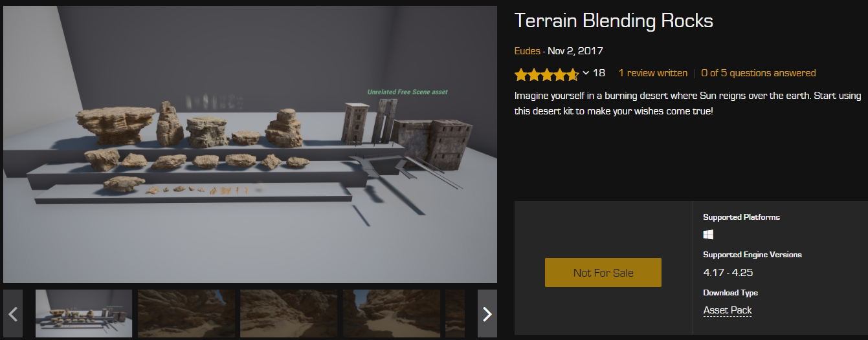This screenshot has height=340, width=868.
Task: Click the 18 ratings count
Action: click(x=599, y=73)
